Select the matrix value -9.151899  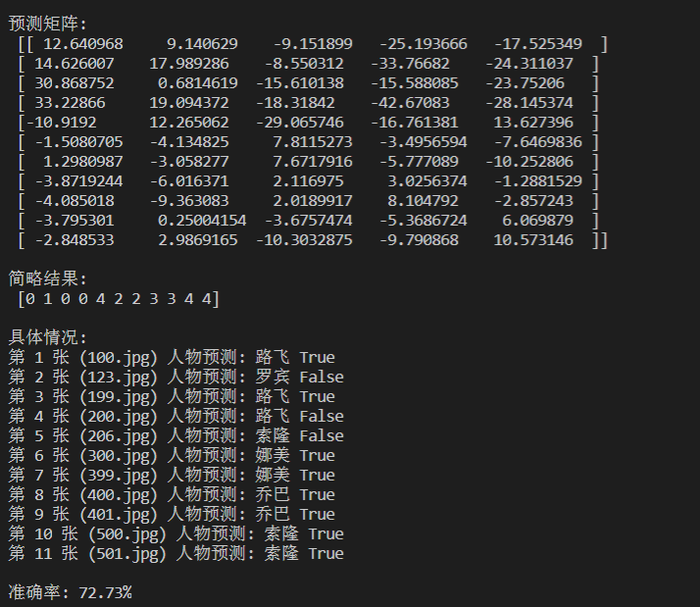pos(313,44)
